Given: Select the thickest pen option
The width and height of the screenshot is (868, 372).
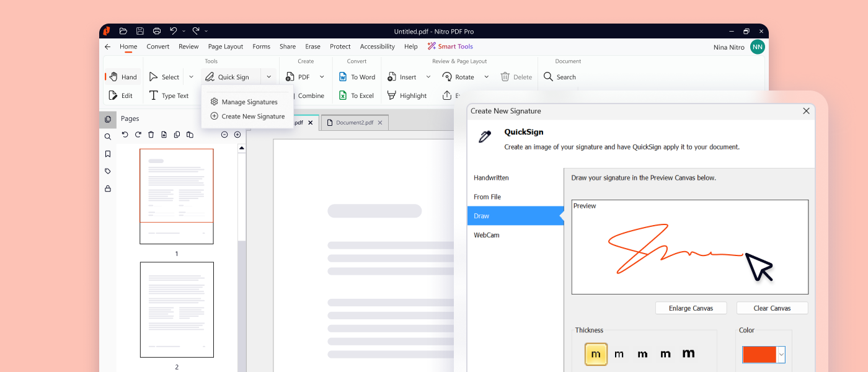Looking at the screenshot, I should pyautogui.click(x=688, y=354).
